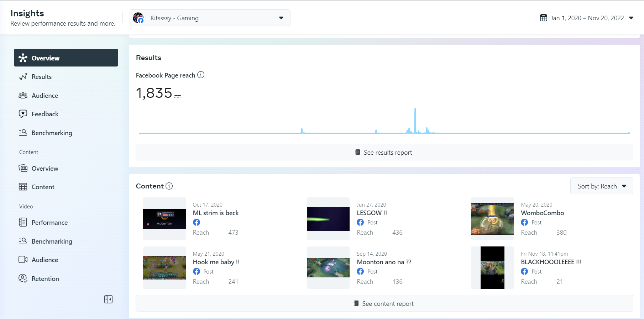
Task: Click the calendar icon in date range
Action: 544,18
